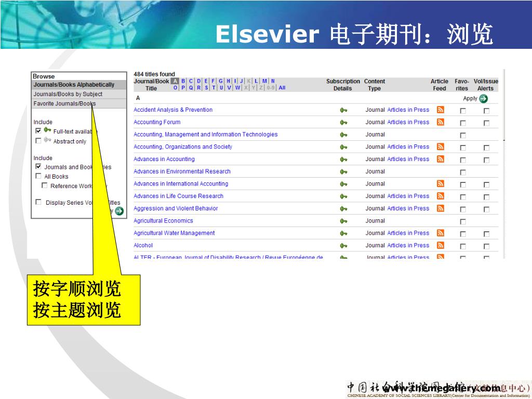Click RSS feed icon for Accounting Forum
Viewport: 532px width, 399px height.
441,122
